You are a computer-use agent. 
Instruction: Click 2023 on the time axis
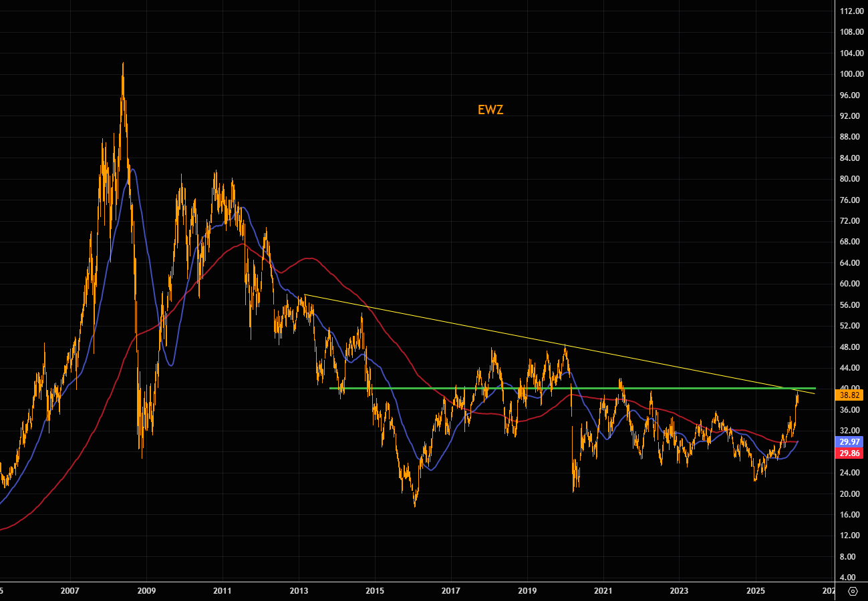[x=679, y=591]
